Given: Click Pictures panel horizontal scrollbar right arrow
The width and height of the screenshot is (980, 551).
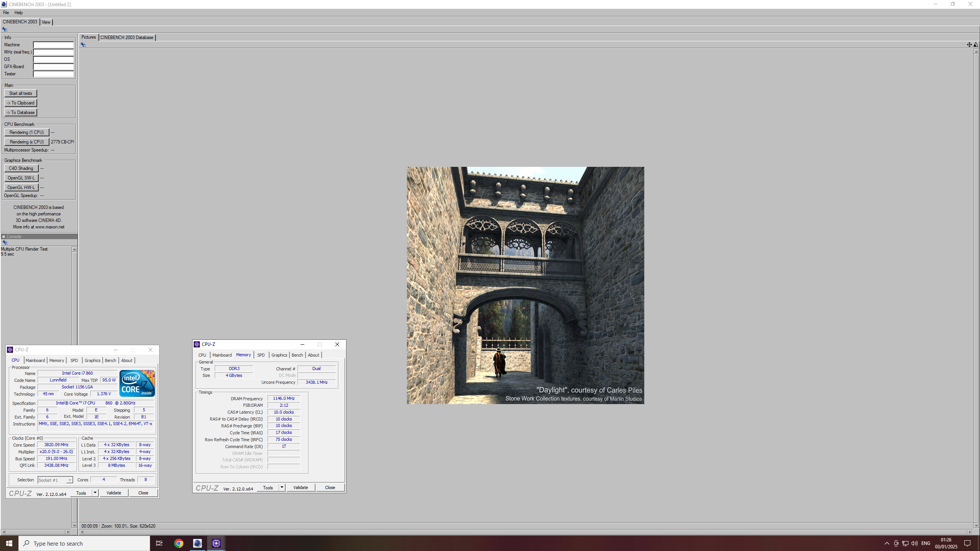Looking at the screenshot, I should [970, 532].
